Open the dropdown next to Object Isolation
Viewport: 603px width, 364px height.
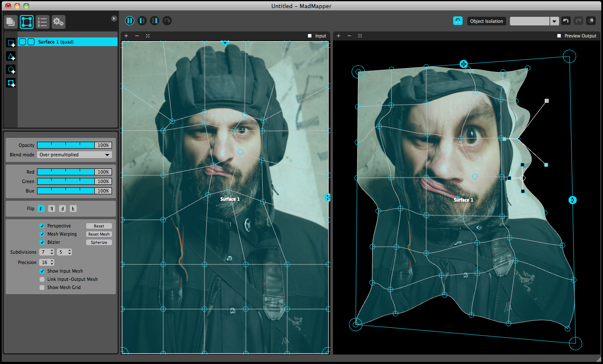(x=554, y=21)
